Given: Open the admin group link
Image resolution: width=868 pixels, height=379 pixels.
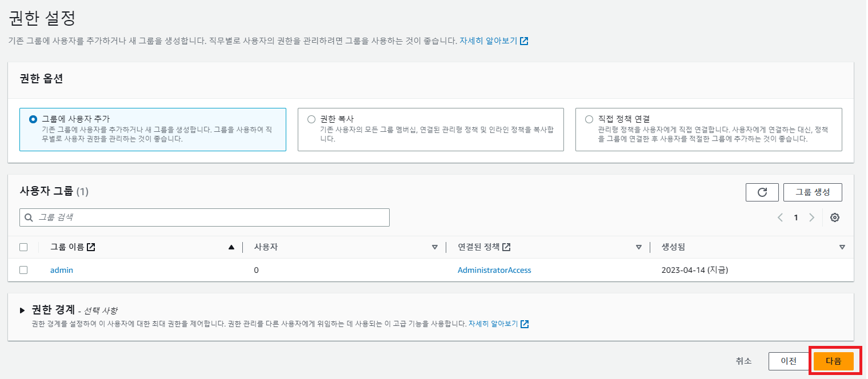Looking at the screenshot, I should 62,270.
